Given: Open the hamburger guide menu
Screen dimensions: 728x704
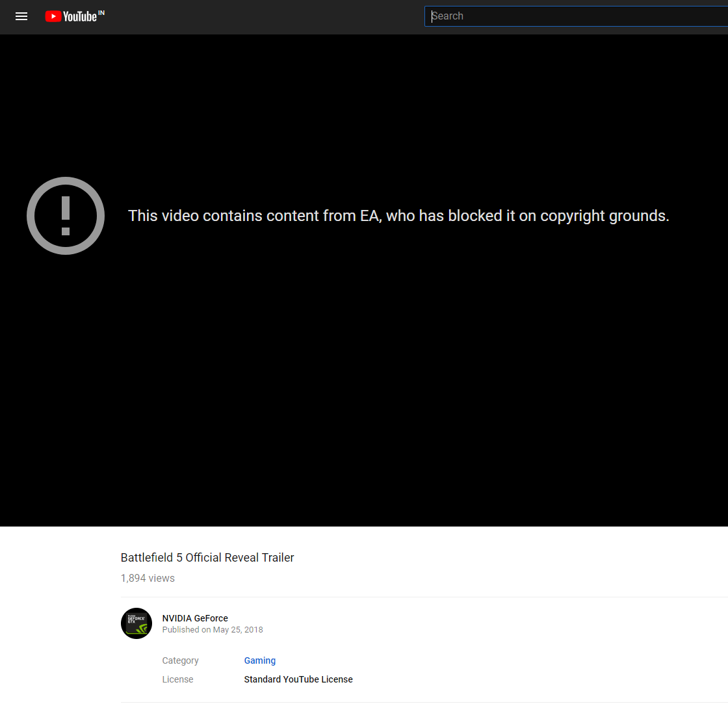Looking at the screenshot, I should point(21,17).
